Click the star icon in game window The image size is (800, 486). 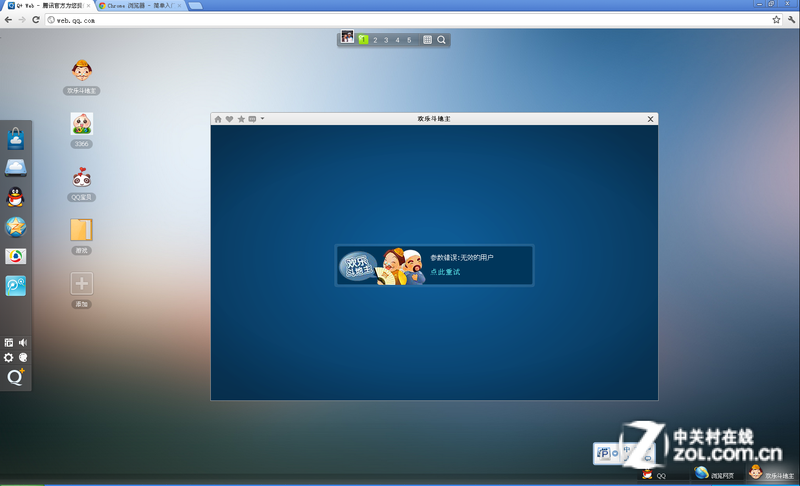click(241, 119)
